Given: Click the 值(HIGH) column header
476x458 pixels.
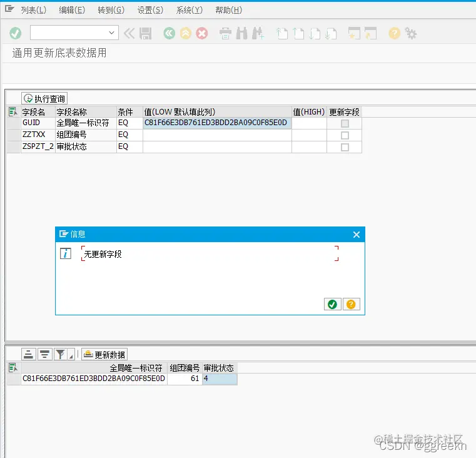Looking at the screenshot, I should pos(309,112).
